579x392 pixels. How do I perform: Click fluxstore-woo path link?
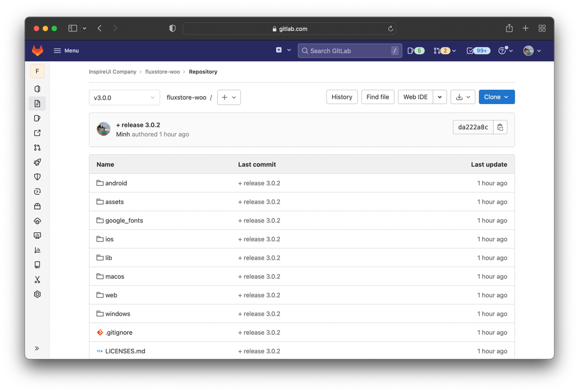point(187,97)
